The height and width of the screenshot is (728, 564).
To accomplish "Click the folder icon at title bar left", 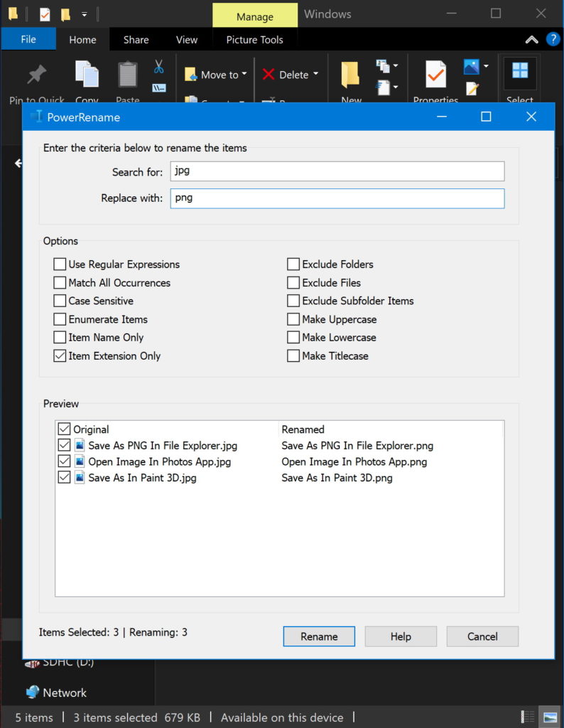I will pos(13,14).
